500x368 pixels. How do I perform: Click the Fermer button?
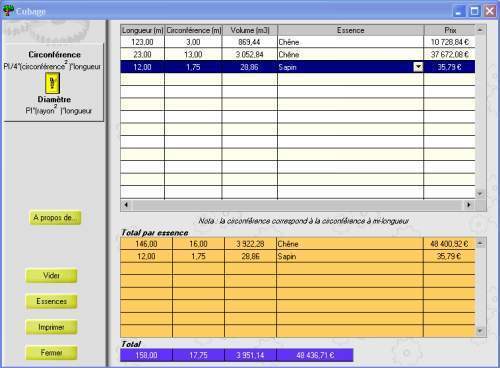pyautogui.click(x=51, y=353)
